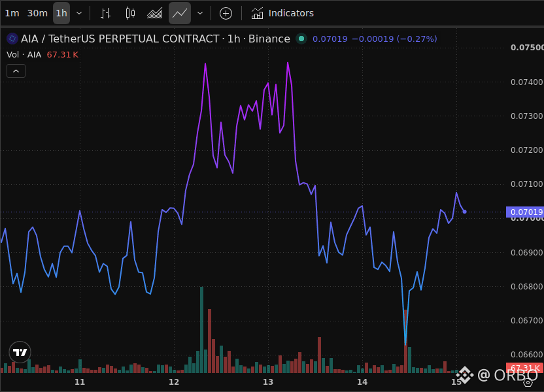
Task: Open the timeframe dropdown chevron
Action: point(79,13)
